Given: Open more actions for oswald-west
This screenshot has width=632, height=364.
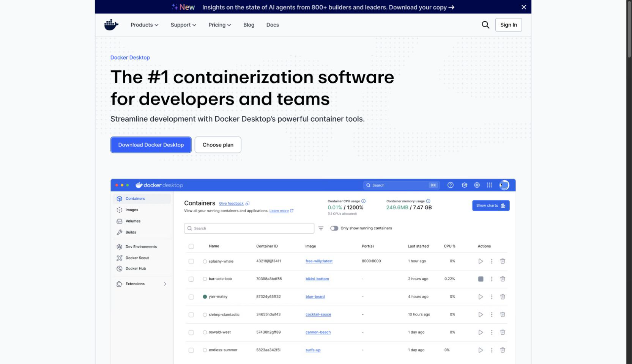Looking at the screenshot, I should tap(492, 333).
